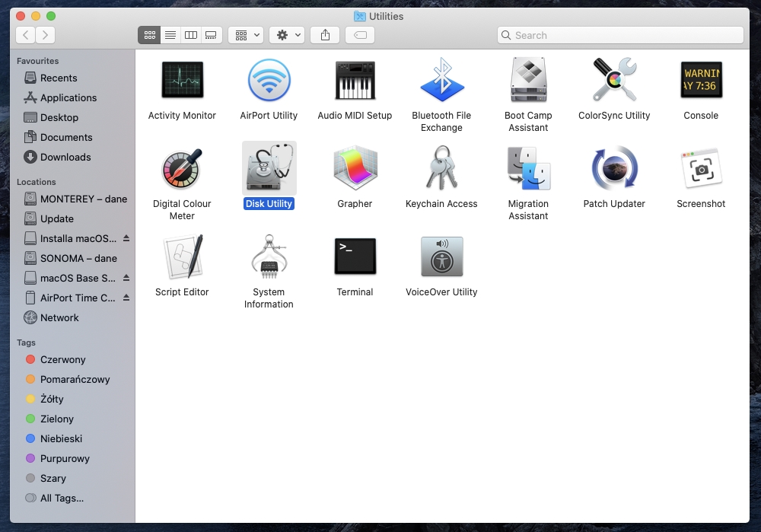Image resolution: width=761 pixels, height=532 pixels.
Task: Filter by the Szary grey tag
Action: [x=72, y=478]
